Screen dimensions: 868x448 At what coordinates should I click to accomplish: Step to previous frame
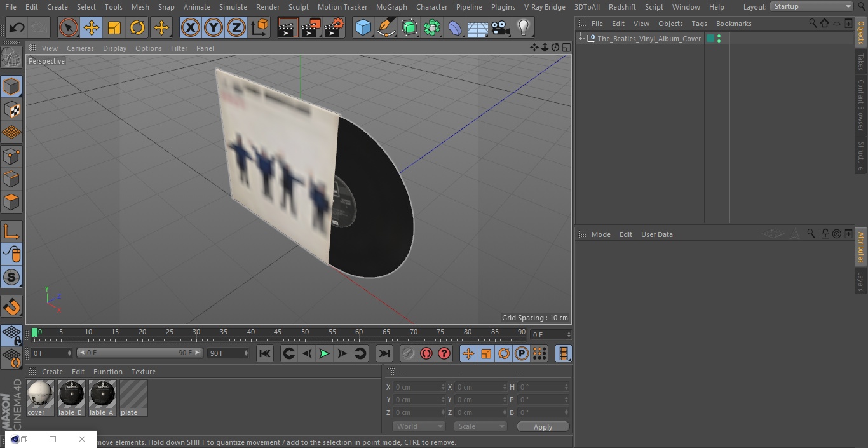(307, 353)
